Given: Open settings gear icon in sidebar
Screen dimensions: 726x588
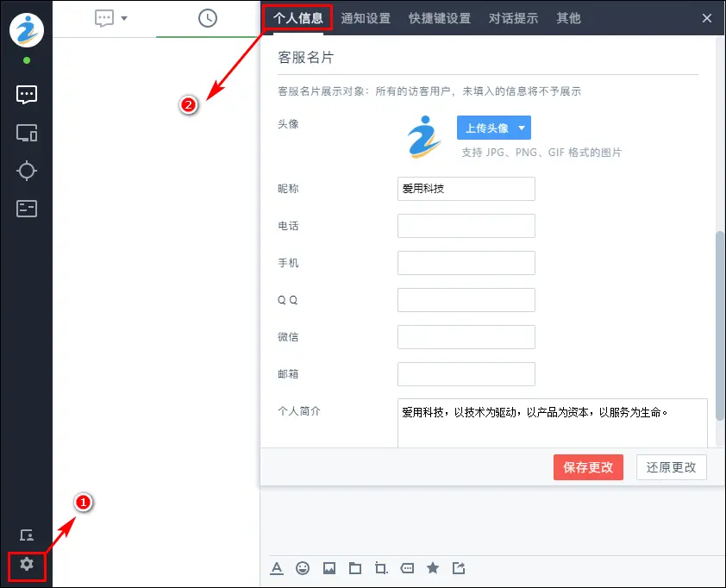Looking at the screenshot, I should (x=27, y=564).
